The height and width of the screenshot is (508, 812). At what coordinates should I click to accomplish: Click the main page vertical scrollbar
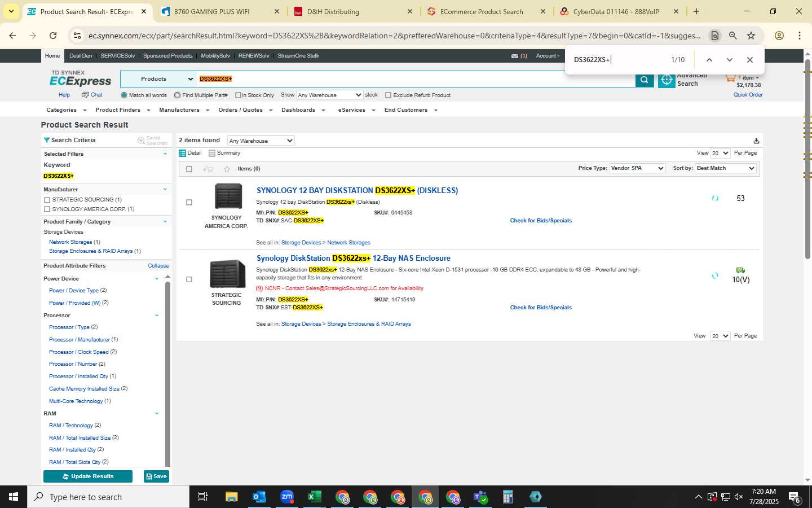pos(807,158)
